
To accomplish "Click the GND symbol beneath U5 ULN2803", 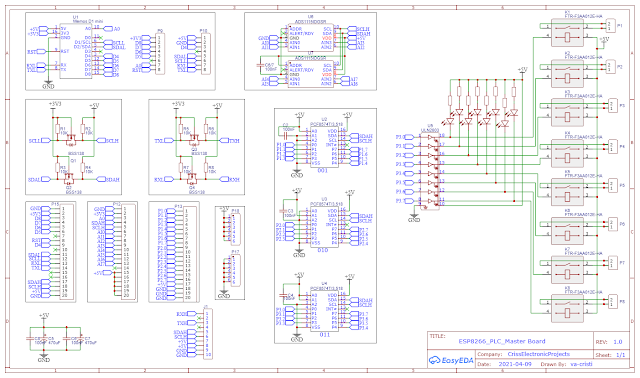I will click(x=414, y=218).
